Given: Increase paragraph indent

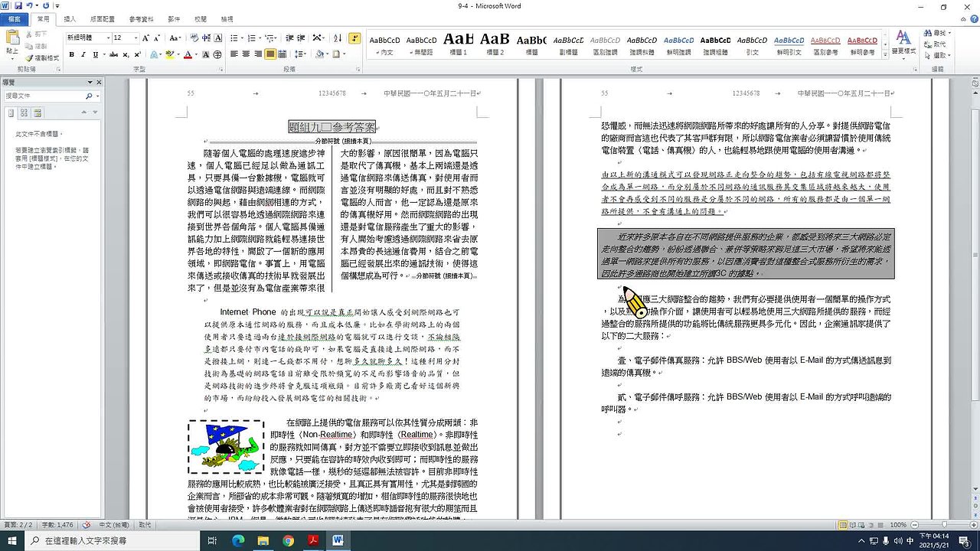Looking at the screenshot, I should click(301, 37).
